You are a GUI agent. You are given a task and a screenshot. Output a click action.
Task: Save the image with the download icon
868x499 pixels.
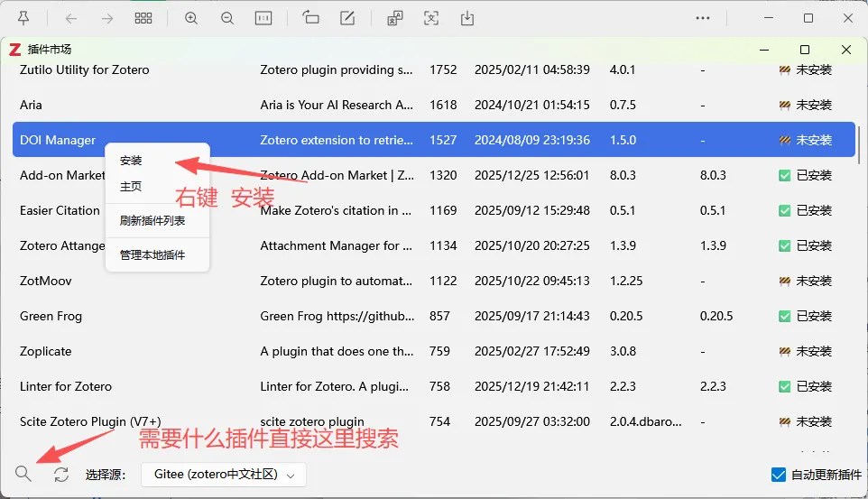pyautogui.click(x=467, y=18)
